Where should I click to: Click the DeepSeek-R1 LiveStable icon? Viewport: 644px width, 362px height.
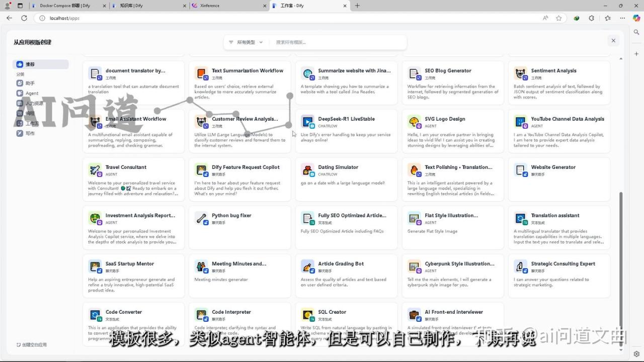[308, 122]
